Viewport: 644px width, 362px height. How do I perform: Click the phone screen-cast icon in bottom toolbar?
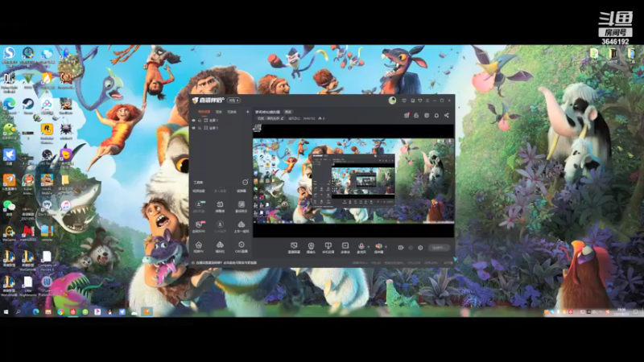[x=328, y=247]
